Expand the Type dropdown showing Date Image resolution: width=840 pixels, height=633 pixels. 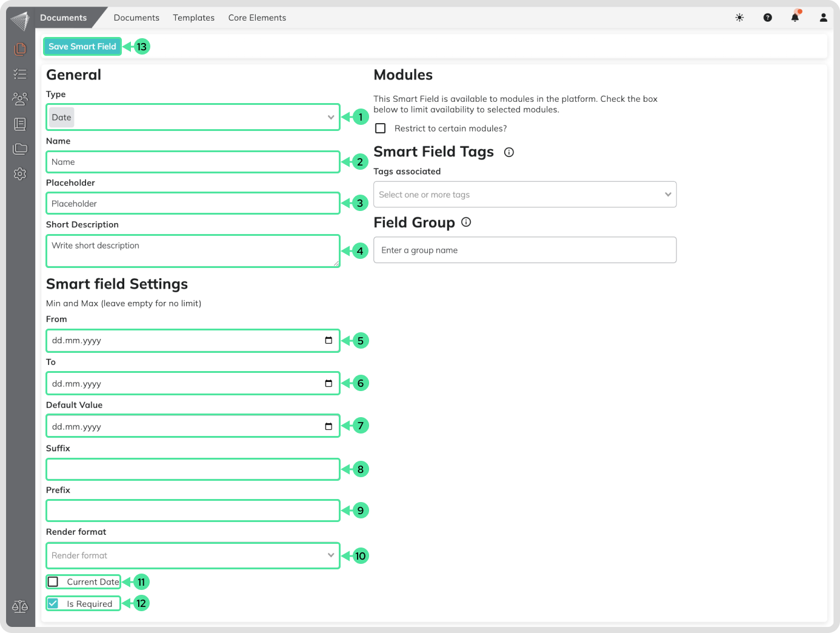193,117
